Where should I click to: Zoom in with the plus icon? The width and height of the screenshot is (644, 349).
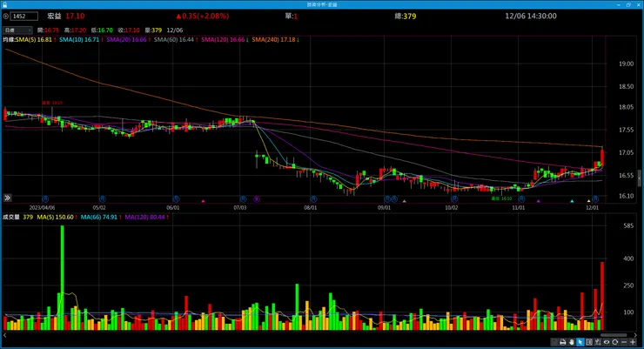tap(633, 342)
